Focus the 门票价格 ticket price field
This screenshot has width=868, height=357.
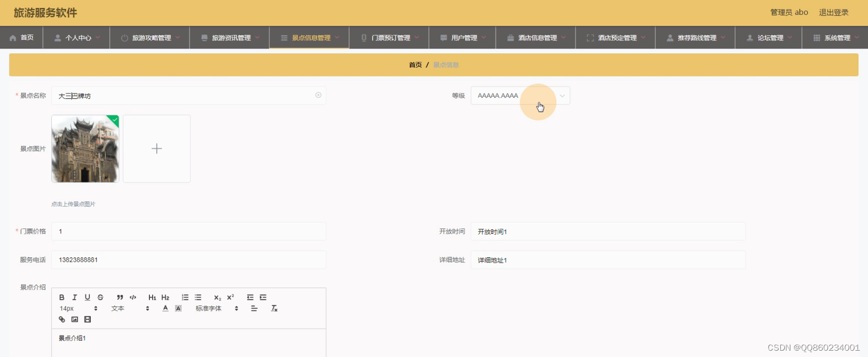tap(188, 231)
